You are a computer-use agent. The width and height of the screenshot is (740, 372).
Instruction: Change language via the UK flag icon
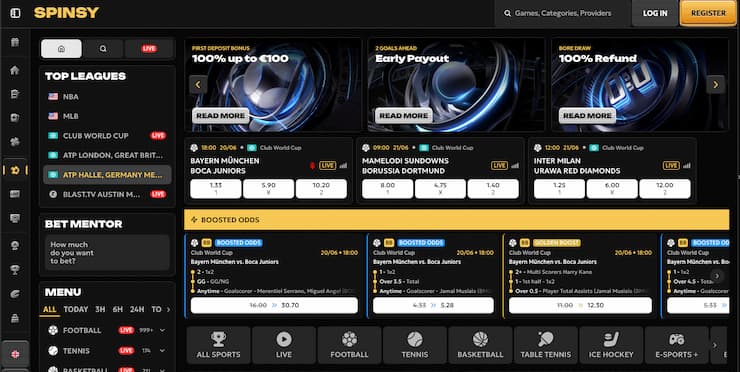coord(15,354)
